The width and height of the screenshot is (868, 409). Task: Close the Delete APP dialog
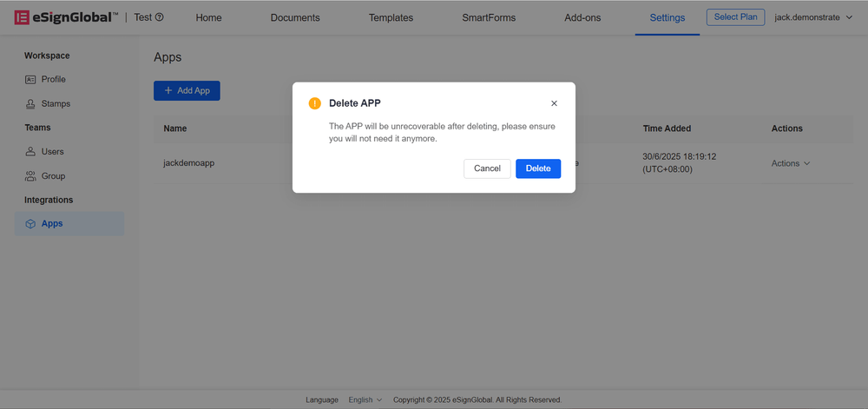pos(554,103)
